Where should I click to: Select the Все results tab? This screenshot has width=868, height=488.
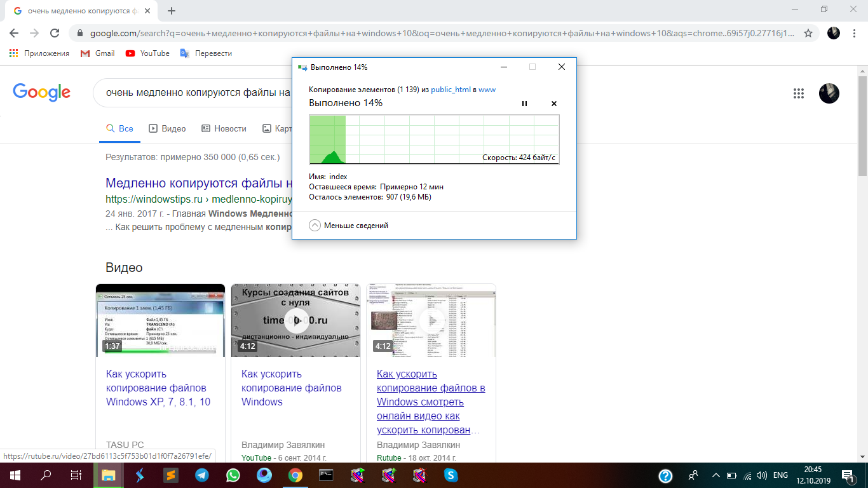pyautogui.click(x=119, y=128)
